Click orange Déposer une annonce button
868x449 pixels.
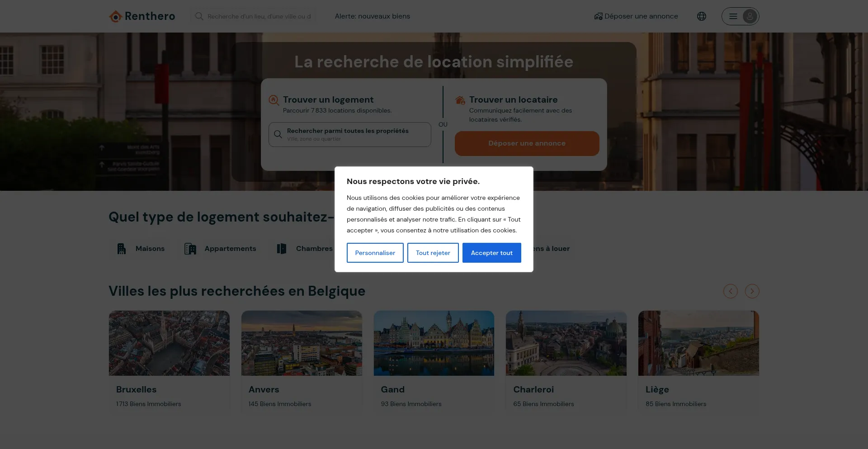click(527, 143)
